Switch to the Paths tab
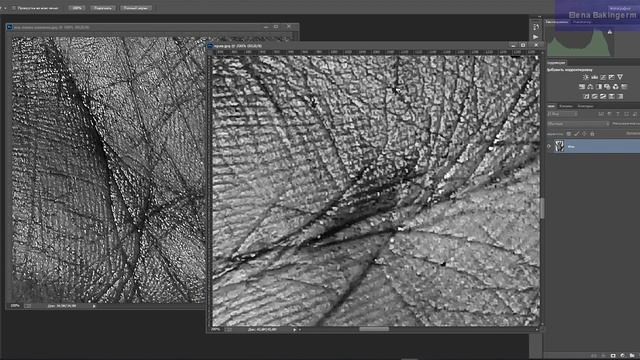The width and height of the screenshot is (640, 360). (x=585, y=106)
